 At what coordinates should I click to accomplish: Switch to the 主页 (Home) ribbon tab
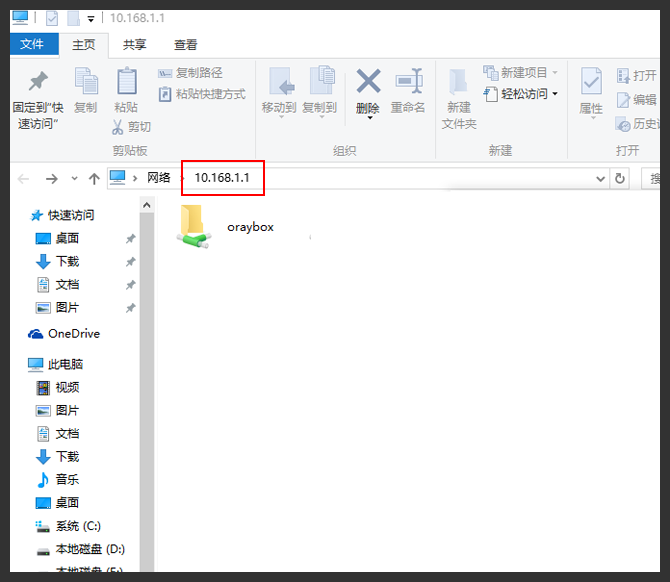84,45
